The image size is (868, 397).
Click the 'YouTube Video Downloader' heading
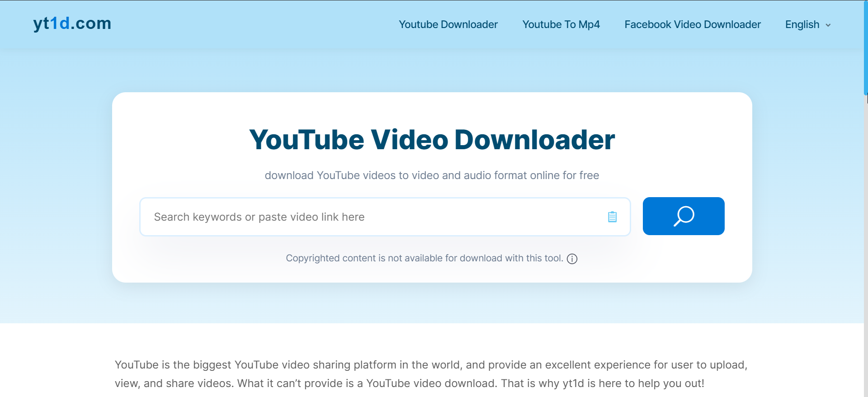[432, 139]
